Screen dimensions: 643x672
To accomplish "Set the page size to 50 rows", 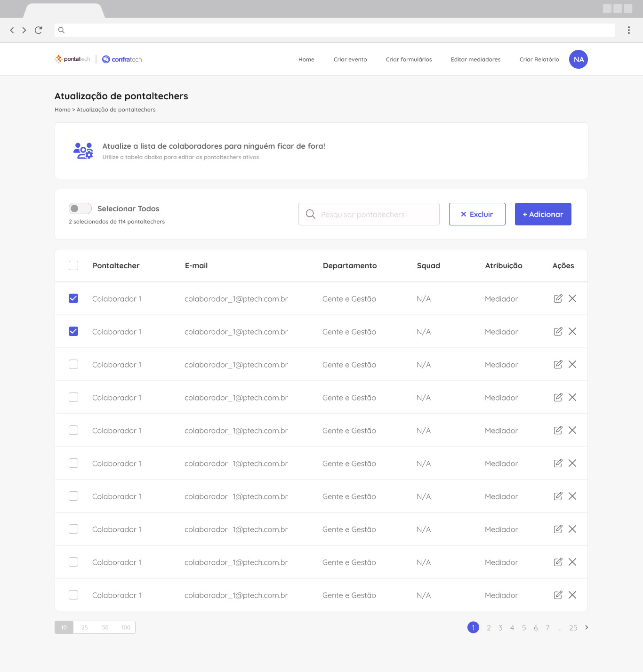I will click(105, 627).
